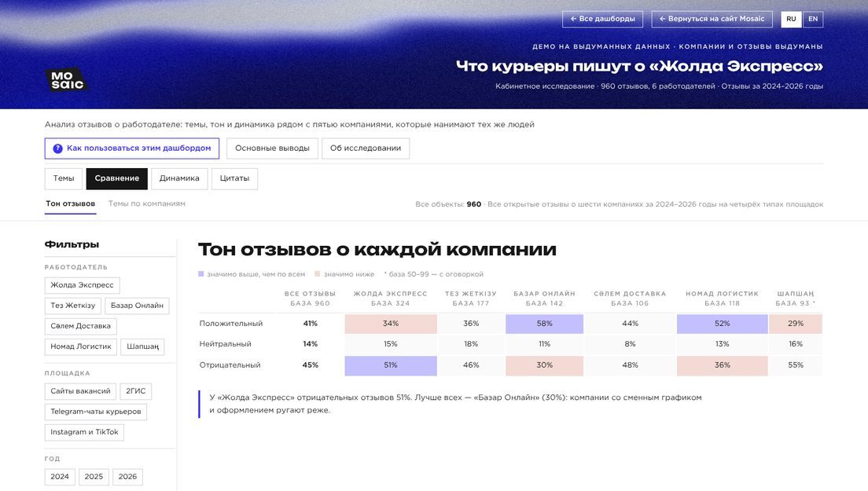Image resolution: width=868 pixels, height=491 pixels.
Task: Toggle the 'Жолда Экспресс' employer filter
Action: 82,285
